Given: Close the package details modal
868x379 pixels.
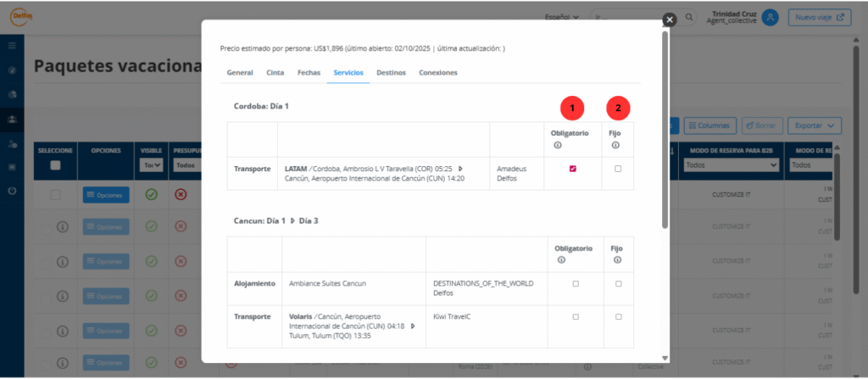Looking at the screenshot, I should pos(669,20).
